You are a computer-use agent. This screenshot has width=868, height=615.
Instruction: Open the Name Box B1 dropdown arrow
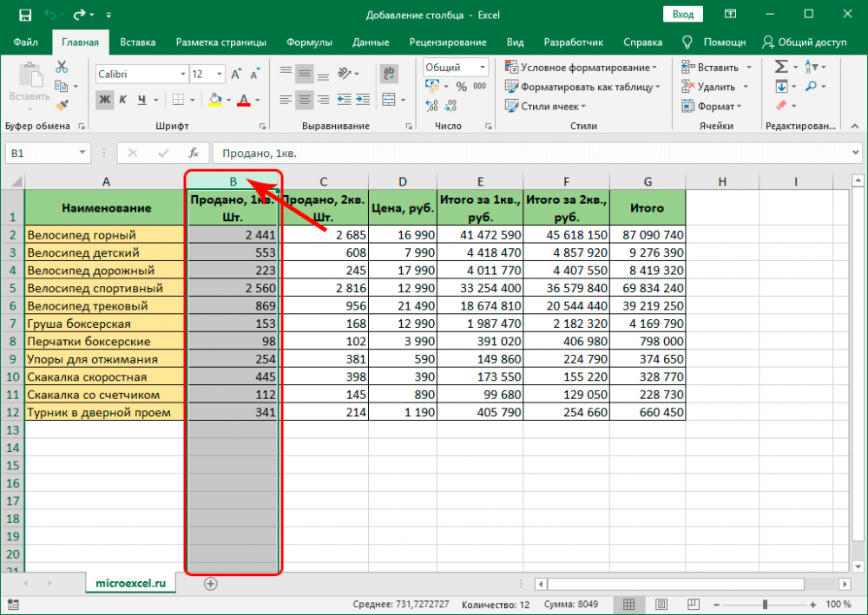click(x=82, y=153)
